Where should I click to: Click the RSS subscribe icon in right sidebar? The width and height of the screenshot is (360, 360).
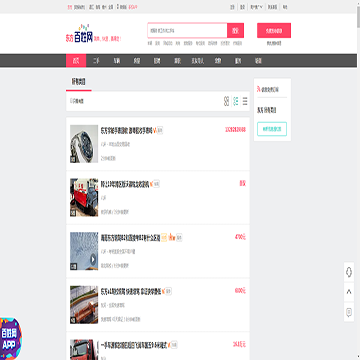(259, 89)
